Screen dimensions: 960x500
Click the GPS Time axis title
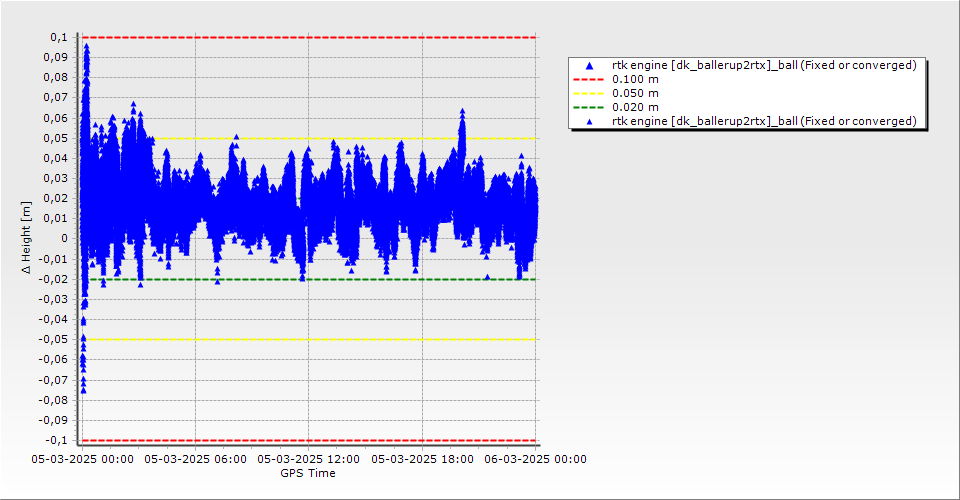pos(308,473)
